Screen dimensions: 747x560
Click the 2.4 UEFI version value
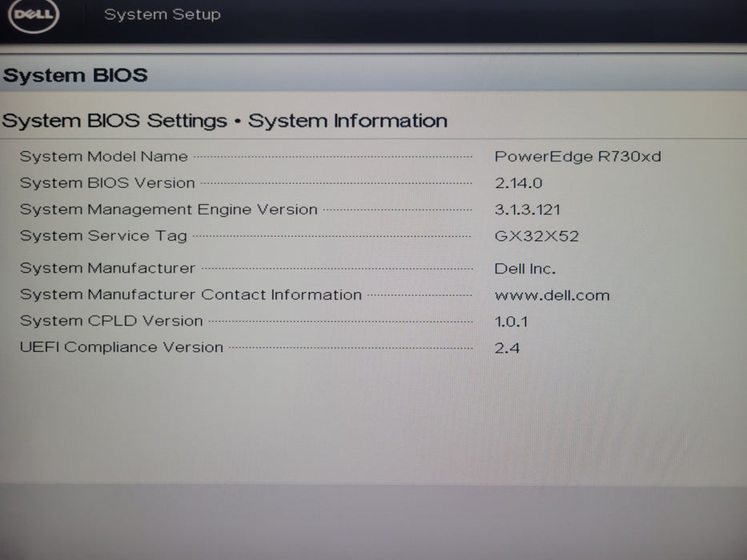(507, 348)
